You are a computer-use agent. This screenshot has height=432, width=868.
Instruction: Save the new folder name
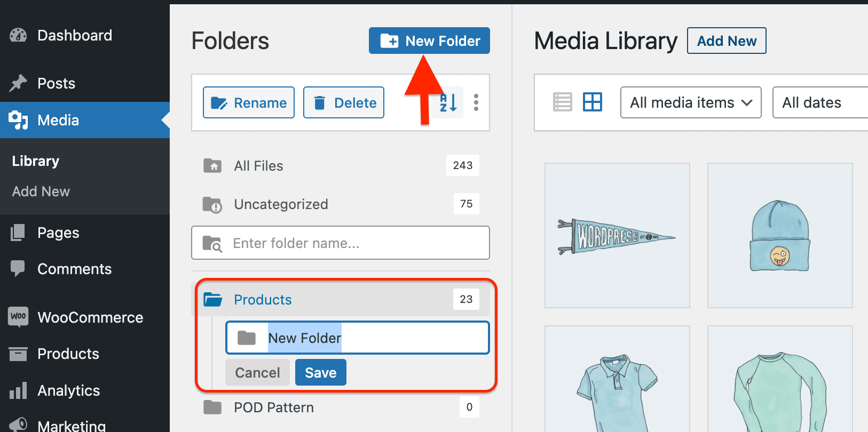pos(320,372)
